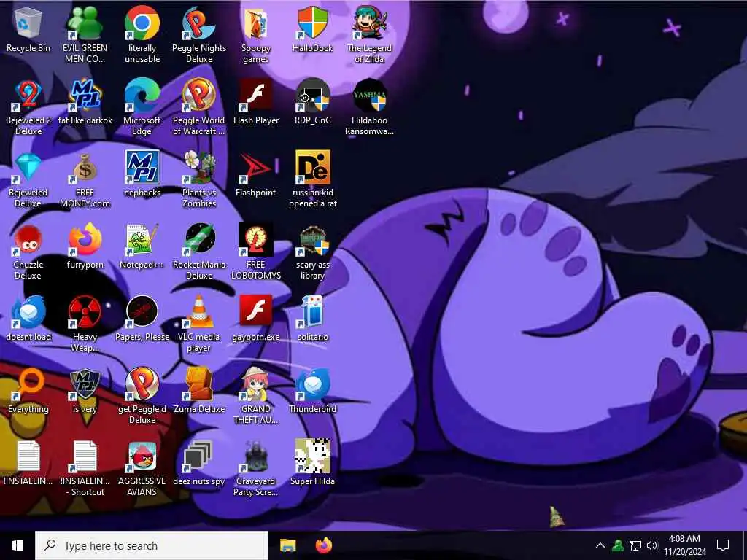Select the EVIL GREEN MEN CO... shortcut
Screen dimensions: 747x560
pyautogui.click(x=85, y=23)
